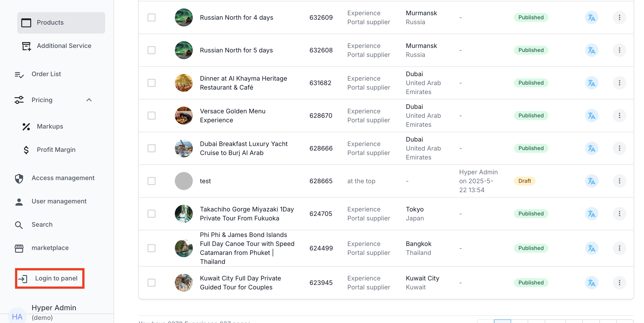
Task: Open the Access management shield icon
Action: pos(19,178)
